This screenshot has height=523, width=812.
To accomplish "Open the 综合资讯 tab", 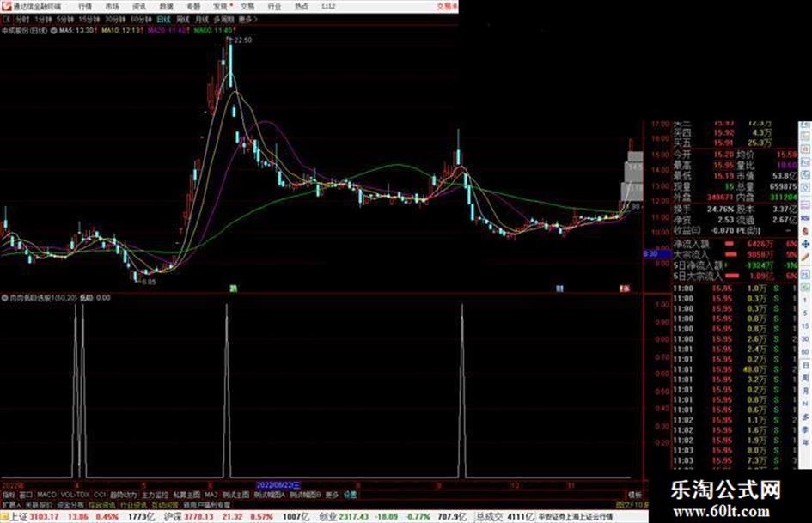I will pos(102,504).
